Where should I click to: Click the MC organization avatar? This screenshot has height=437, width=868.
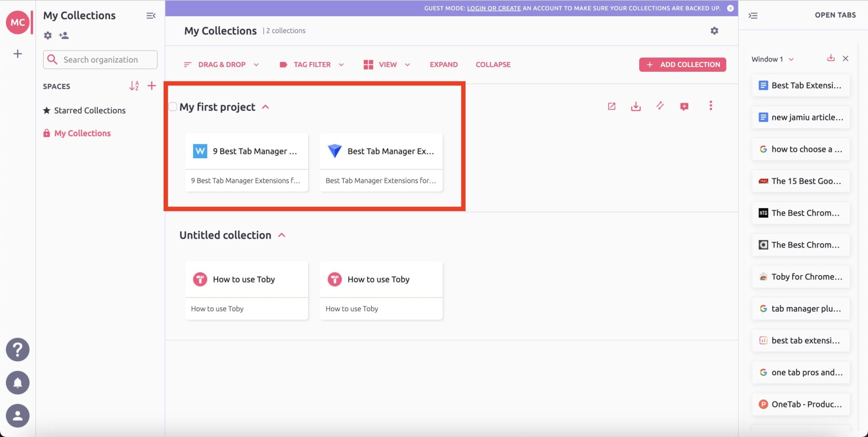[18, 22]
